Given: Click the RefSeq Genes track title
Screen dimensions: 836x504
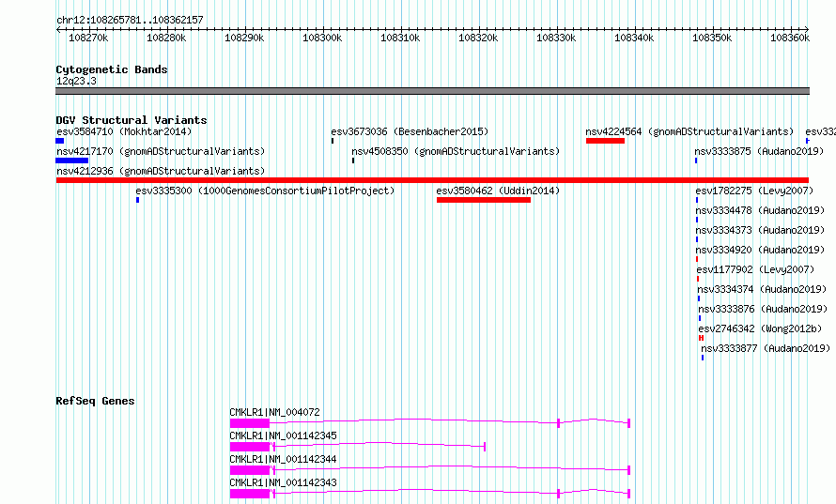Looking at the screenshot, I should (x=95, y=401).
